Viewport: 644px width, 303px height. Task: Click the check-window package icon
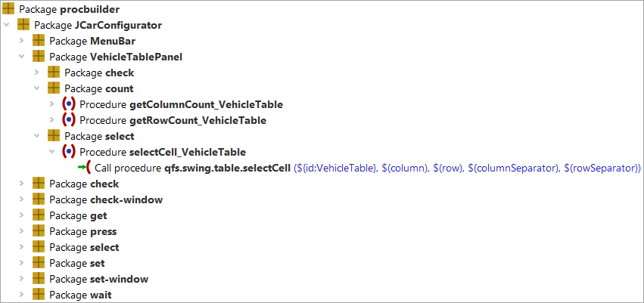tap(39, 199)
